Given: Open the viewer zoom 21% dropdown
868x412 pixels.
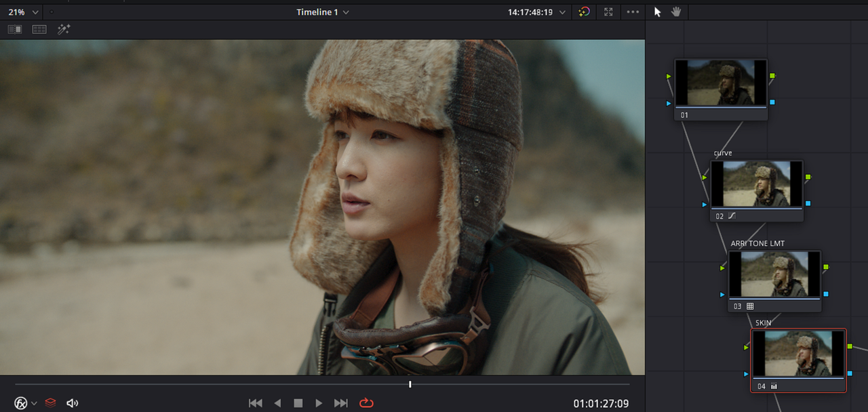Looking at the screenshot, I should click(x=24, y=12).
